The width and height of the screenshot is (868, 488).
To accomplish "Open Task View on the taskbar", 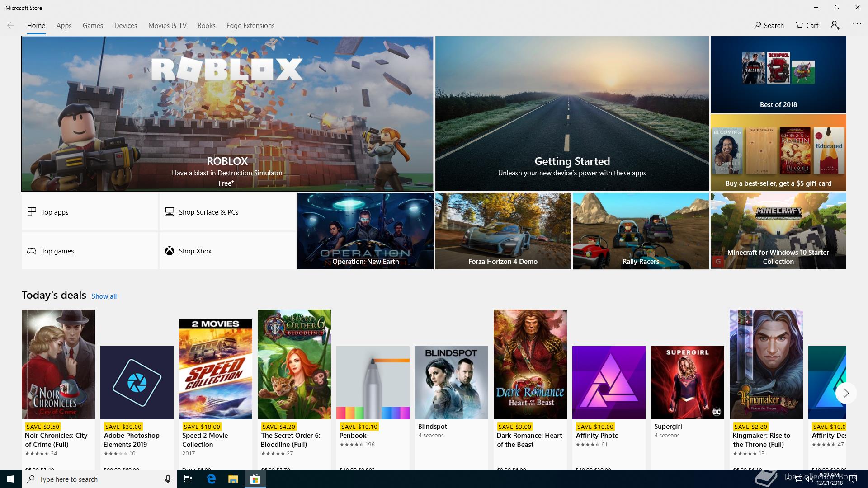I will coord(188,479).
